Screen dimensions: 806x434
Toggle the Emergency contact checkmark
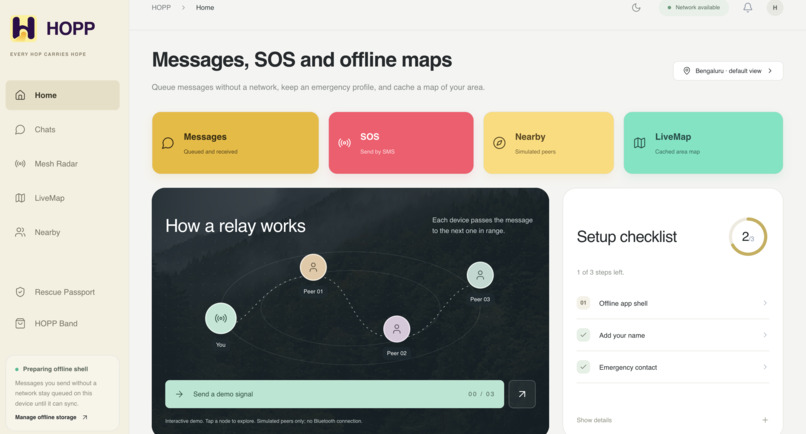(583, 367)
